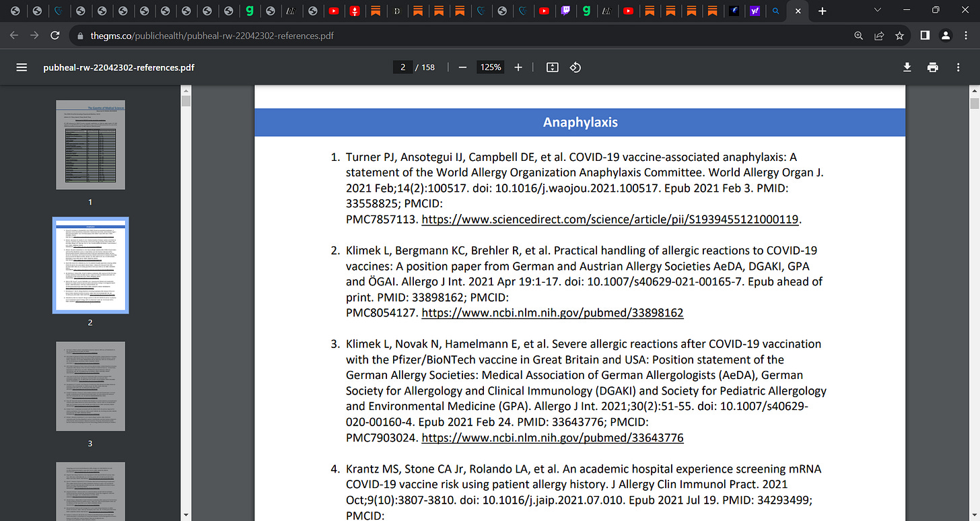Viewport: 980px width, 521px height.
Task: Expand the tab search dropdown
Action: click(x=876, y=10)
